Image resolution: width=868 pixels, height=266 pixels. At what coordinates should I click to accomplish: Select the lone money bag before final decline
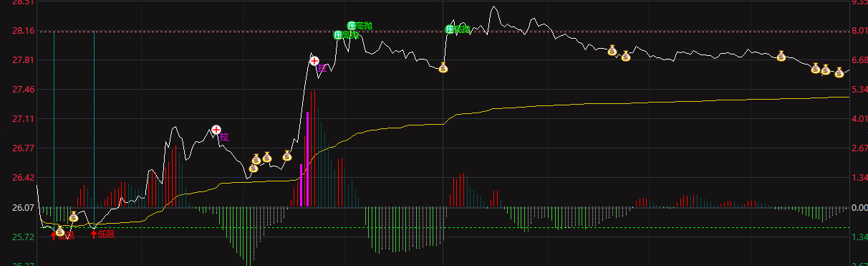[x=781, y=56]
